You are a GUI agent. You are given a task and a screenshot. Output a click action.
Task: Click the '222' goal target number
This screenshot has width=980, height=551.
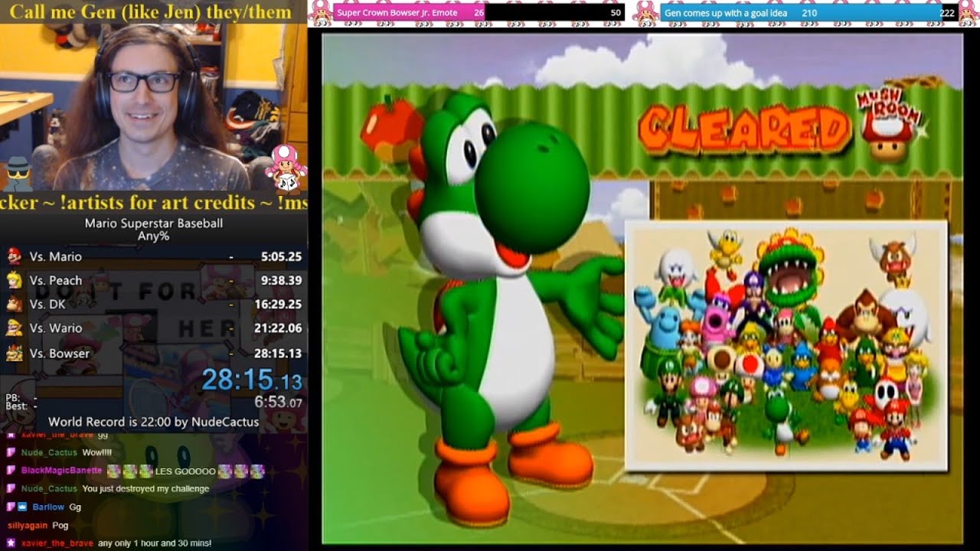pos(947,13)
